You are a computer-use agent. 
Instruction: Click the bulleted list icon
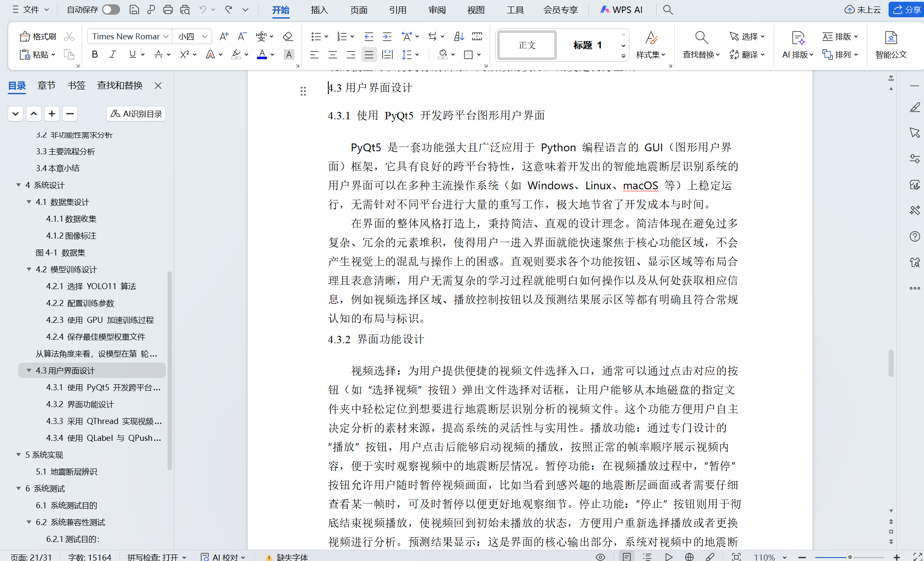point(316,36)
